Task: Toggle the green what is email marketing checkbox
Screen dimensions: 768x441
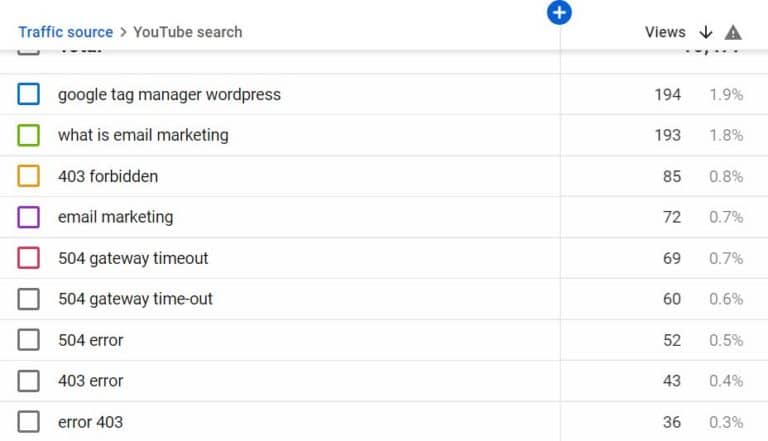Action: click(x=28, y=135)
